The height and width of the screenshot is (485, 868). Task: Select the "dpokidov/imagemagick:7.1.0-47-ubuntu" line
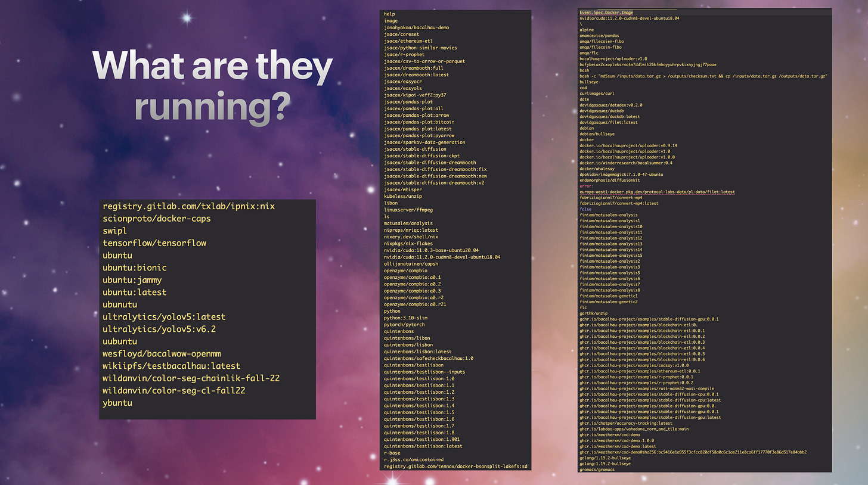(621, 175)
